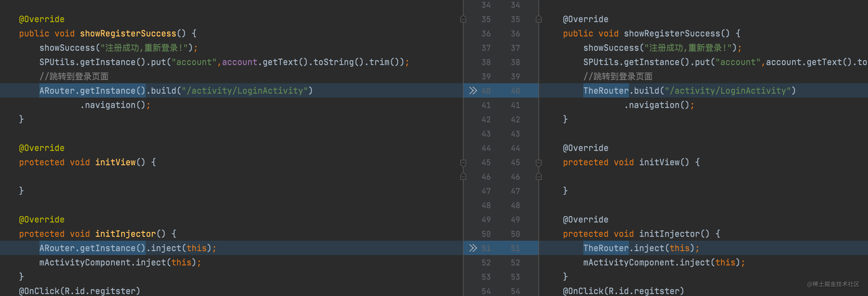
Task: Click TheRouter on the inject line
Action: tap(606, 248)
